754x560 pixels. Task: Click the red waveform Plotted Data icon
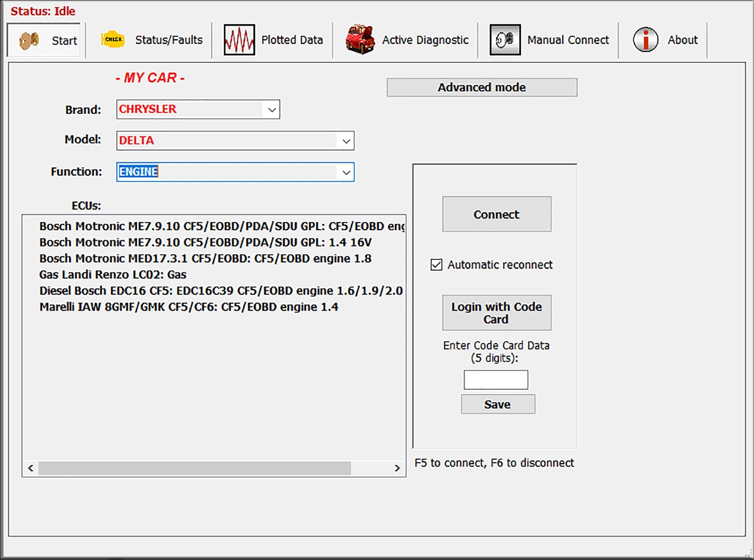pos(239,40)
